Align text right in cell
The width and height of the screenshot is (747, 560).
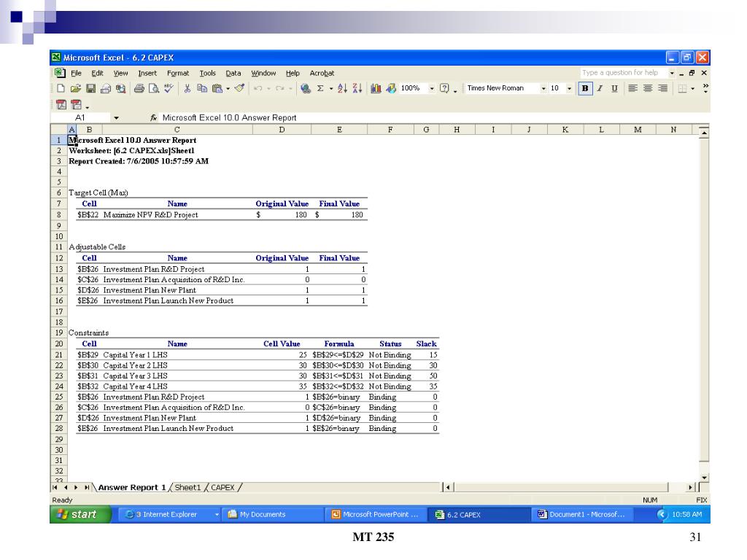coord(662,88)
